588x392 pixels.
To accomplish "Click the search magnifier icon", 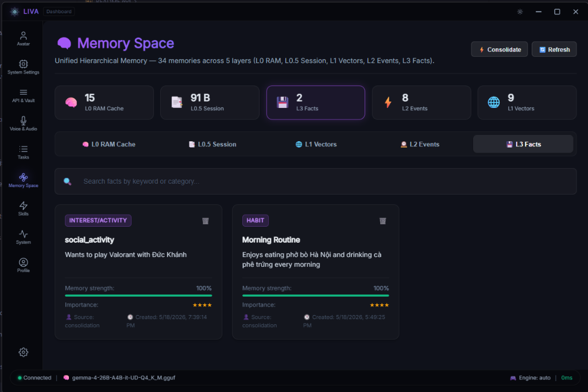I will point(68,181).
